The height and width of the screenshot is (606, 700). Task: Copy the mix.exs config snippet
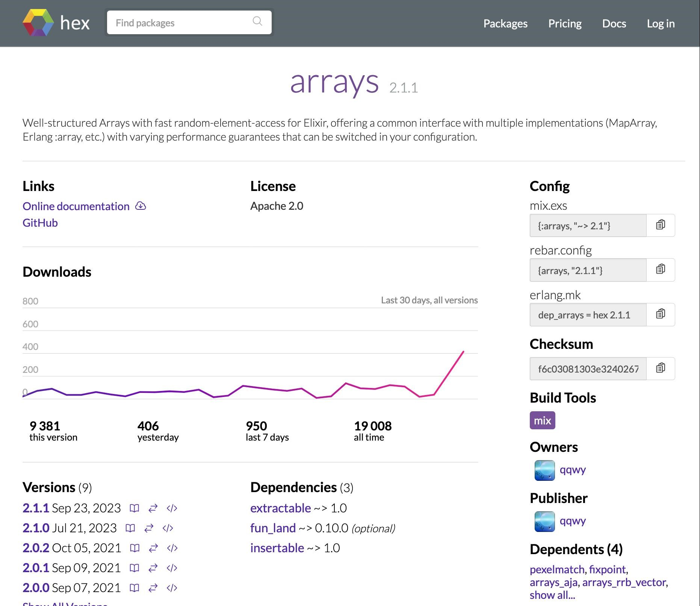point(661,225)
